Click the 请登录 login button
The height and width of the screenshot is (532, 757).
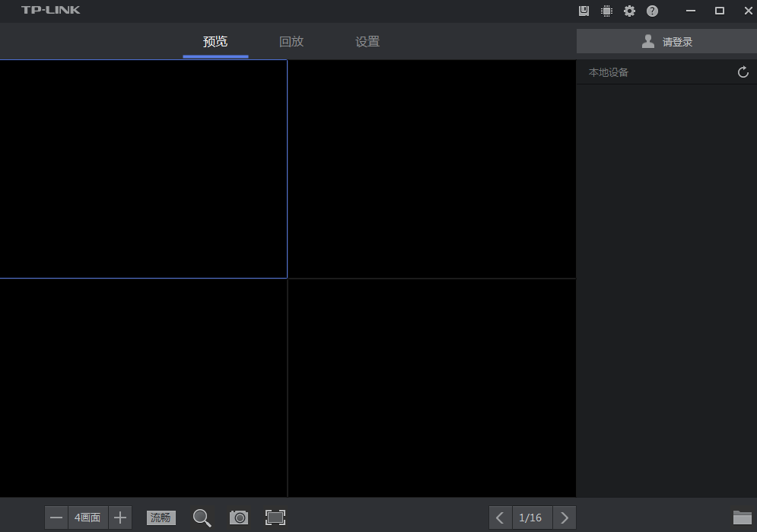click(x=666, y=42)
